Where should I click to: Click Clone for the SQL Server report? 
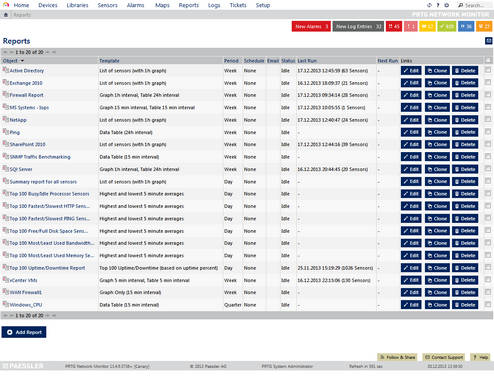click(x=437, y=169)
